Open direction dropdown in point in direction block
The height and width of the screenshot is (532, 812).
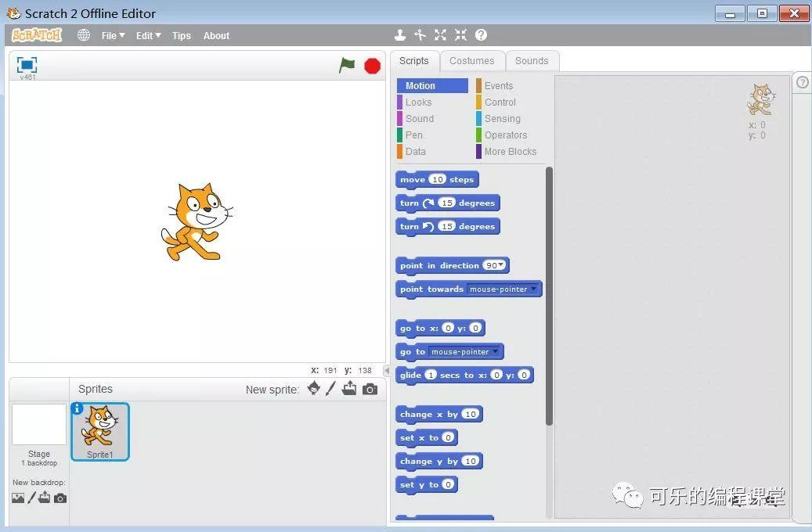[x=501, y=265]
